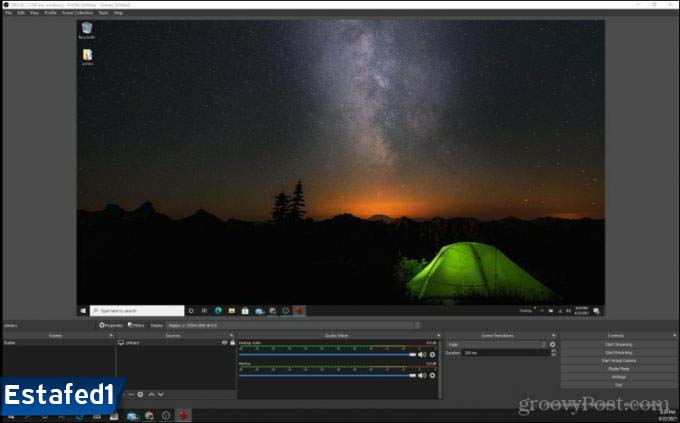Move the source down with arrow icon

pyautogui.click(x=161, y=394)
